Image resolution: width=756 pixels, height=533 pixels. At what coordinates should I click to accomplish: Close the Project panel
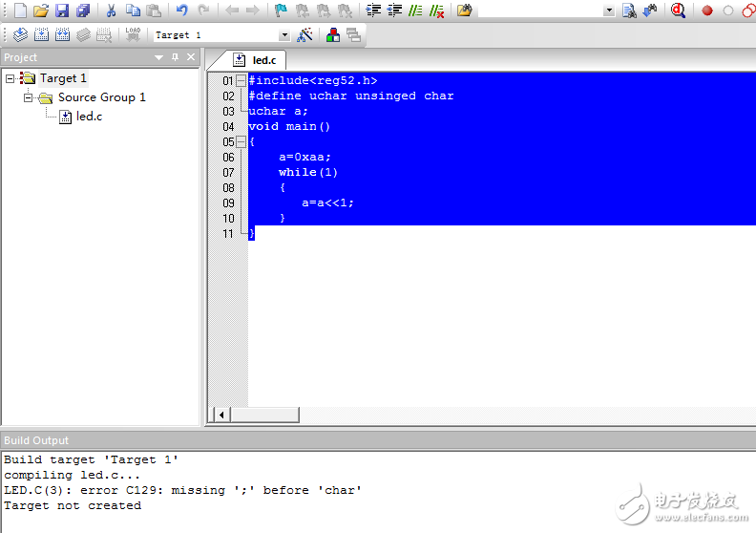click(x=191, y=57)
